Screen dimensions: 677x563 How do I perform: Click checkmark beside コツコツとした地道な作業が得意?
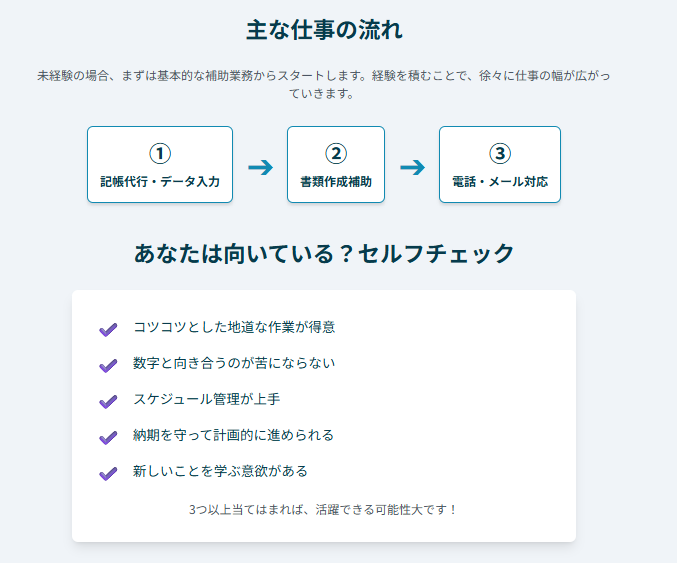point(108,329)
